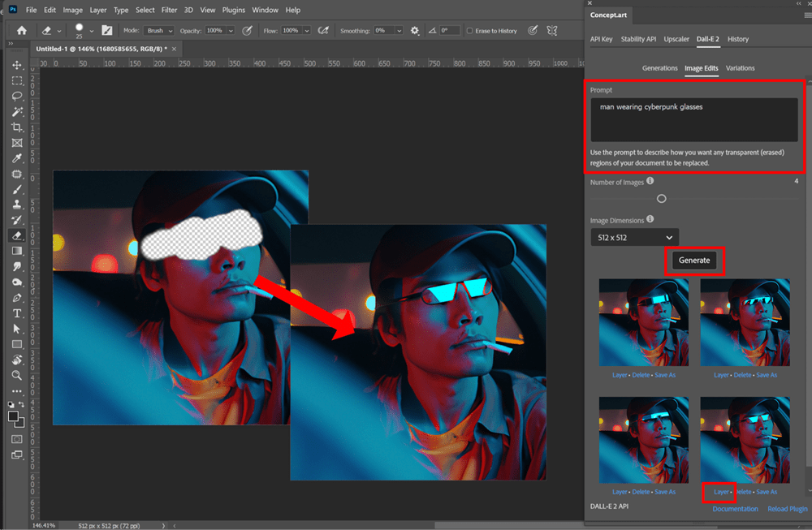
Task: Switch to the Upscaler tab
Action: (x=676, y=39)
